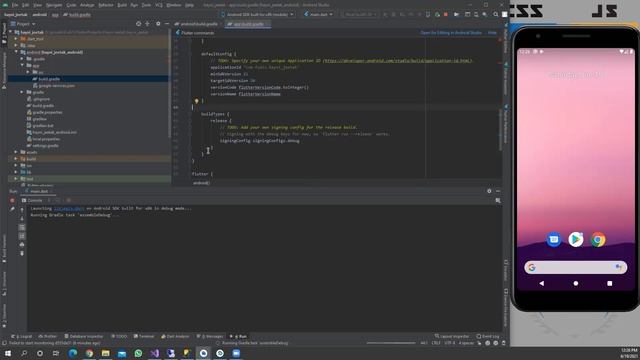The width and height of the screenshot is (640, 360).
Task: Click the locate-in-project target icon
Action: 138,24
